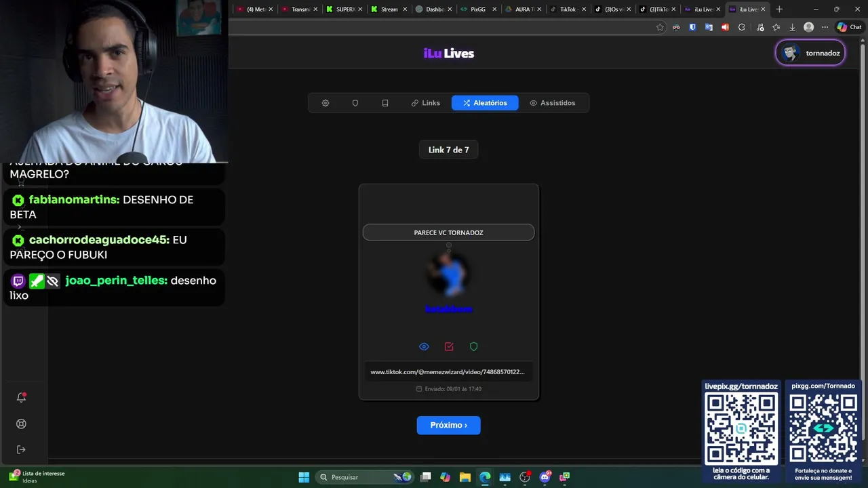868x488 pixels.
Task: Click the Enviado: 09/01 às 17:40 timestamp
Action: tap(448, 389)
